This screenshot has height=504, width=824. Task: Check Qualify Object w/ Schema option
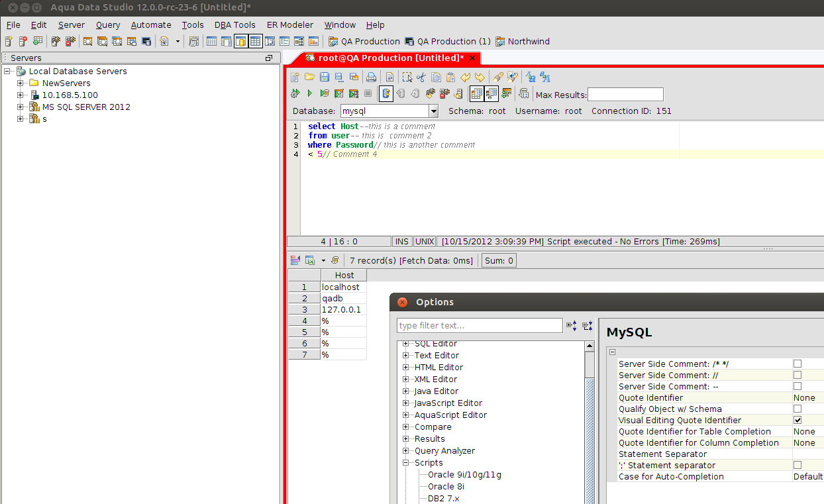[x=798, y=409]
